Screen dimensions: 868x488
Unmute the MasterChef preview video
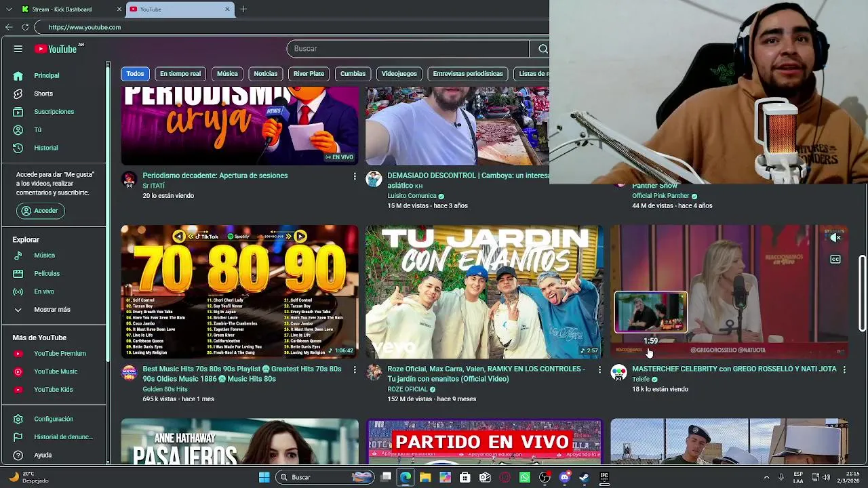tap(835, 237)
